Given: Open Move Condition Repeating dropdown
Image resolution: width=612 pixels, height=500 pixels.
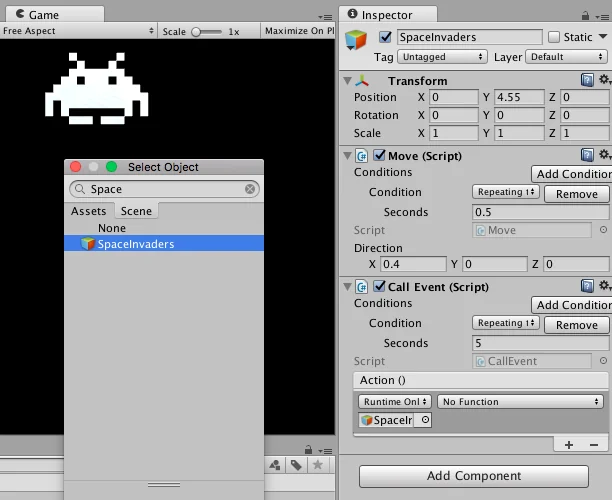Looking at the screenshot, I should coord(506,192).
